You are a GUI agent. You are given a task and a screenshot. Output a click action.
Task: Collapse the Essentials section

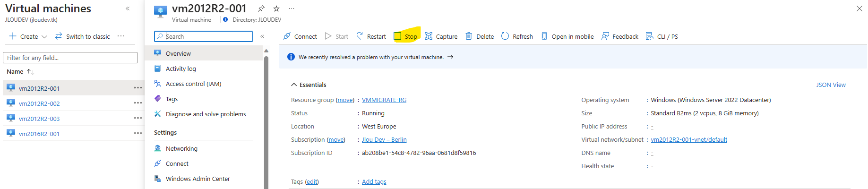pos(309,85)
